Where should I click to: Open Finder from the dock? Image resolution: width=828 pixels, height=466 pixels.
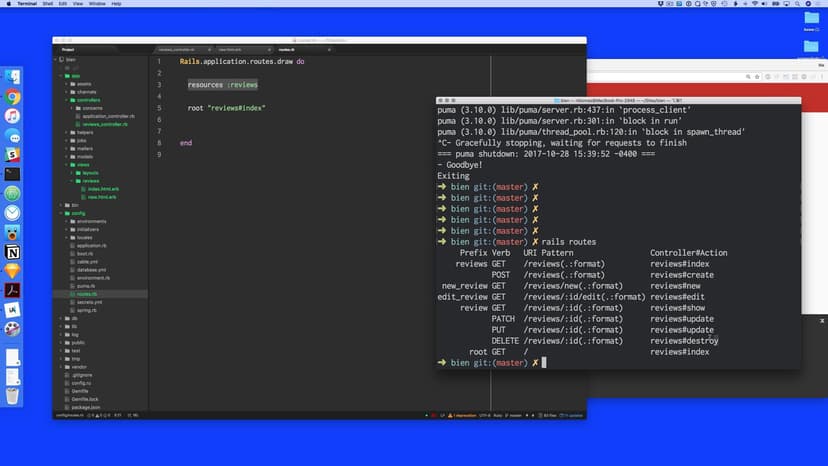coord(12,77)
